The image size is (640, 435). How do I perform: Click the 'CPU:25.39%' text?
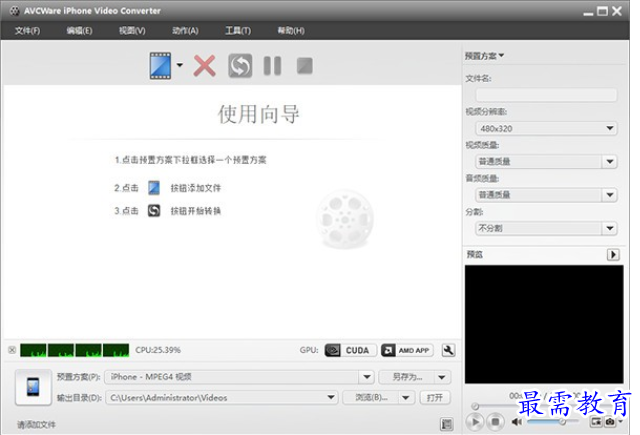158,350
